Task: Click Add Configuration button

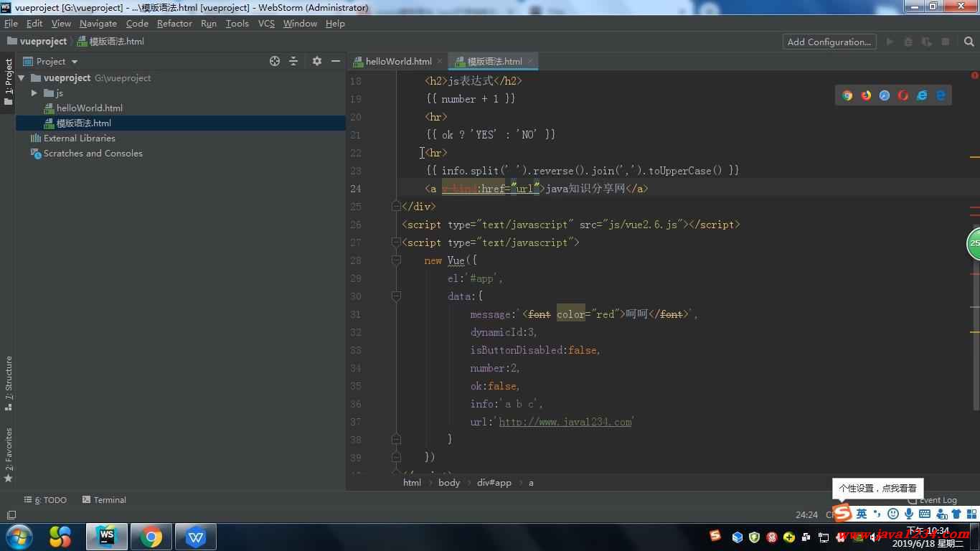Action: coord(829,42)
